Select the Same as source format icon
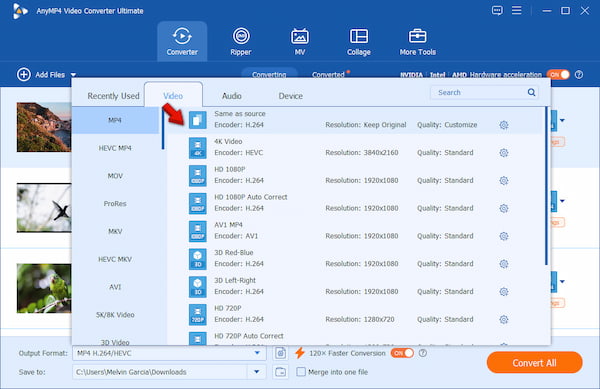This screenshot has height=389, width=600. tap(197, 120)
